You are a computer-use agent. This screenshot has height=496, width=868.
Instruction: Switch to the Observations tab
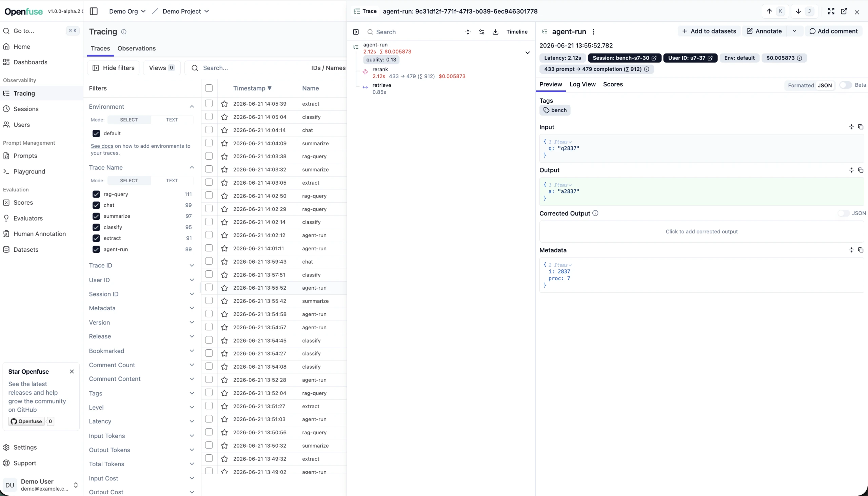(136, 48)
